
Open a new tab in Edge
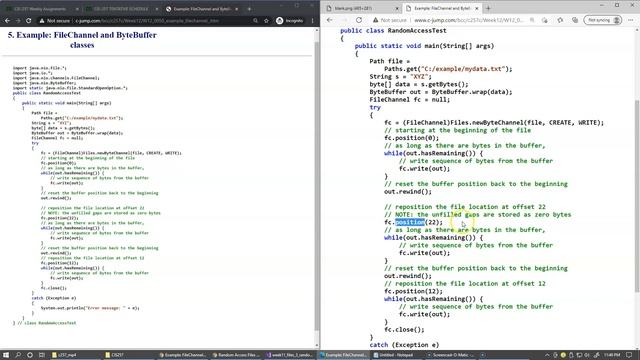tap(488, 8)
